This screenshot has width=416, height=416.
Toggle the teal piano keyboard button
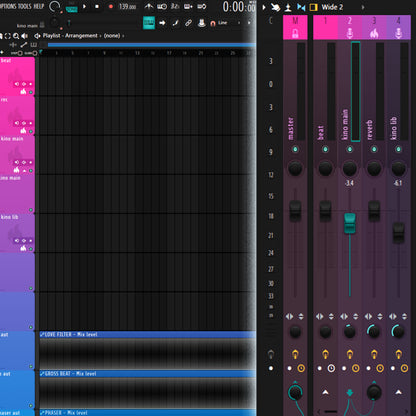point(149,23)
